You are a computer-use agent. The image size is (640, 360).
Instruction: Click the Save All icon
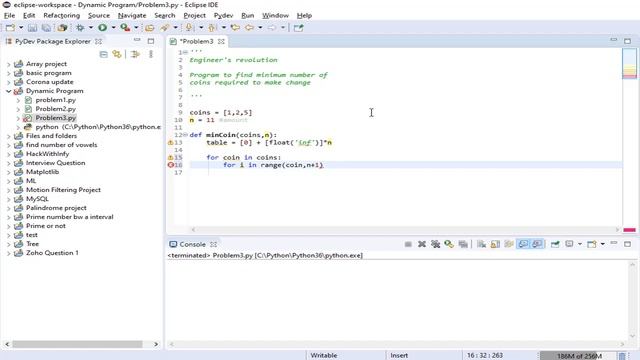tap(47, 28)
